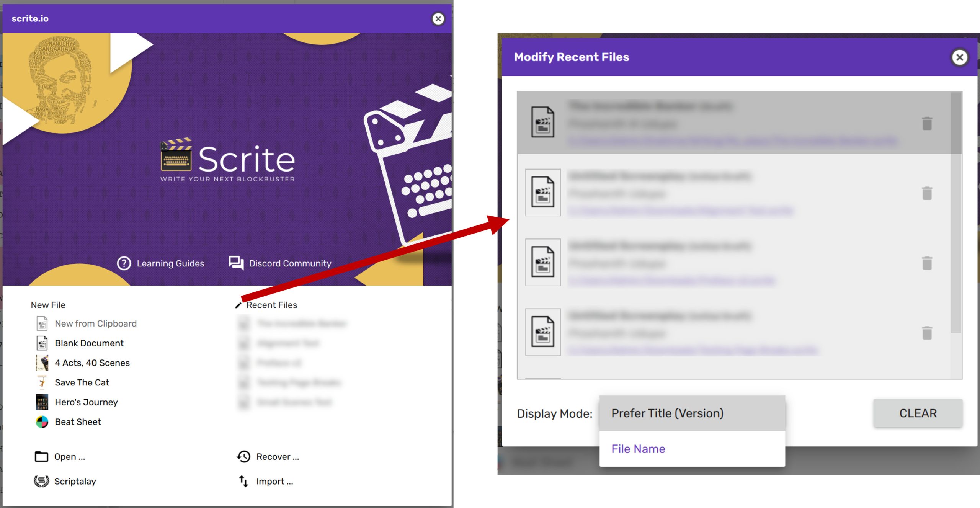The image size is (980, 508).
Task: Choose File Name display mode option
Action: pyautogui.click(x=692, y=449)
